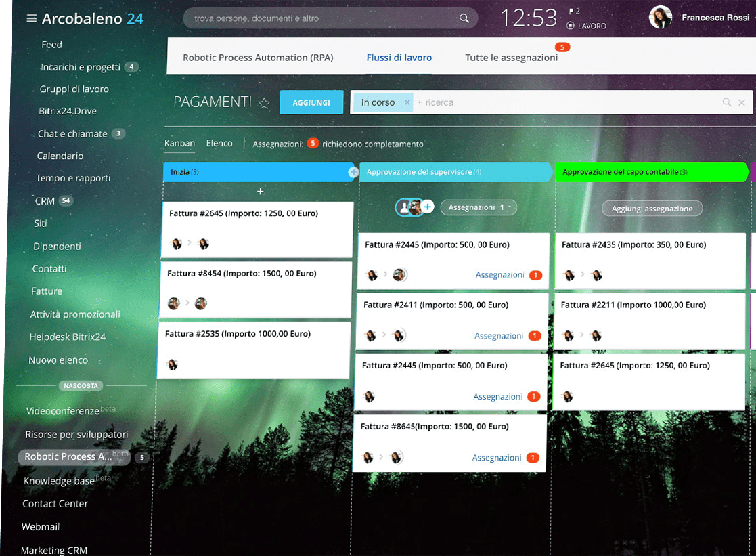Click the Francesca Rossi user name

pyautogui.click(x=715, y=18)
